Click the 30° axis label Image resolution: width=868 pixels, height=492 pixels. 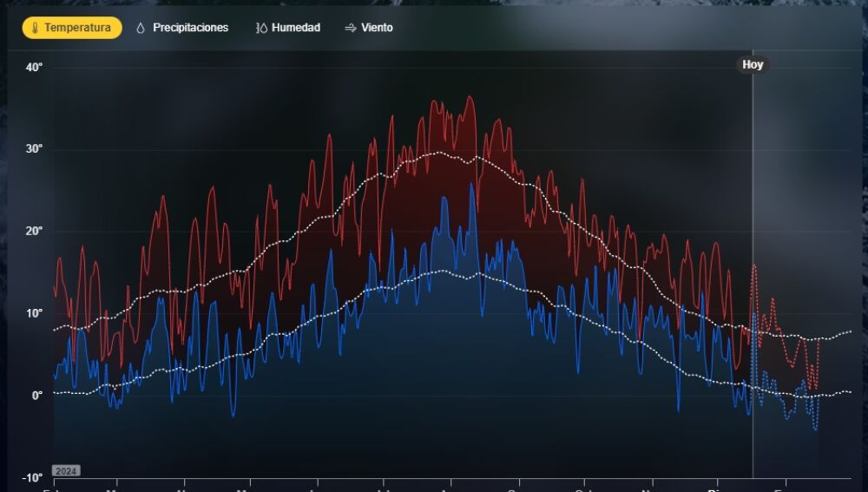click(34, 149)
